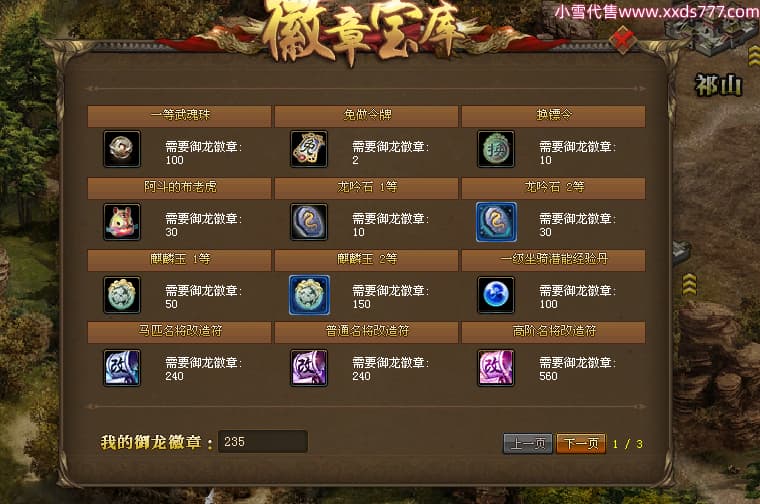Click the 龙吟石 1等 stone icon
The image size is (760, 504).
pyautogui.click(x=309, y=222)
